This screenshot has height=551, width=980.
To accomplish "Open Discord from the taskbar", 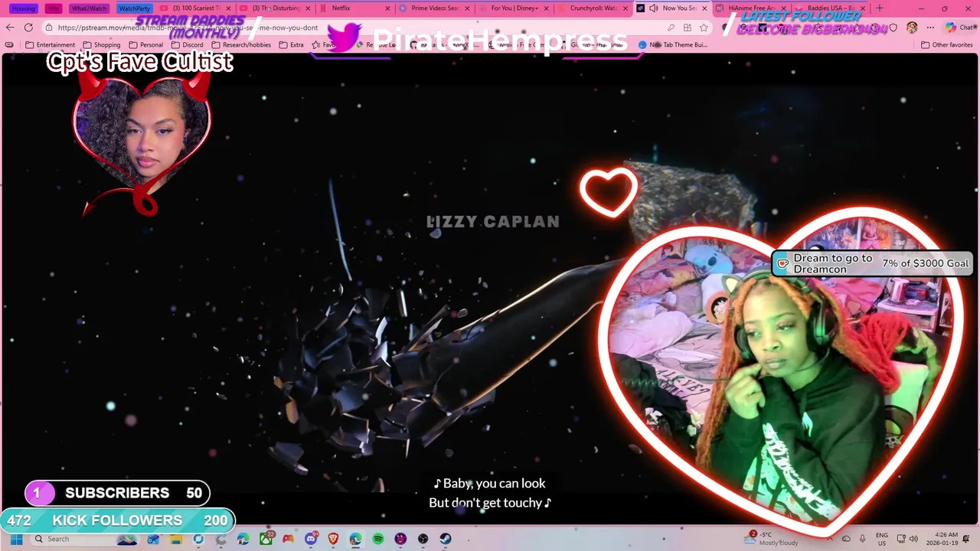I will click(x=311, y=539).
